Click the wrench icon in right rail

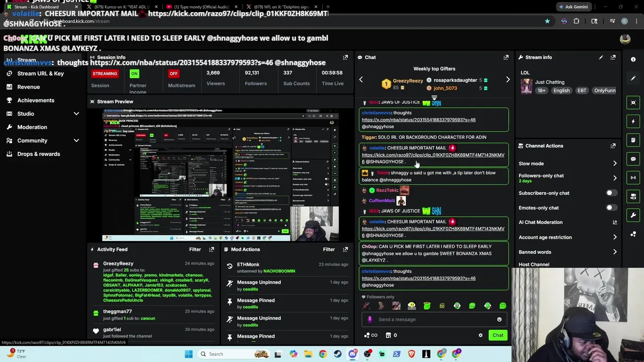tap(633, 215)
